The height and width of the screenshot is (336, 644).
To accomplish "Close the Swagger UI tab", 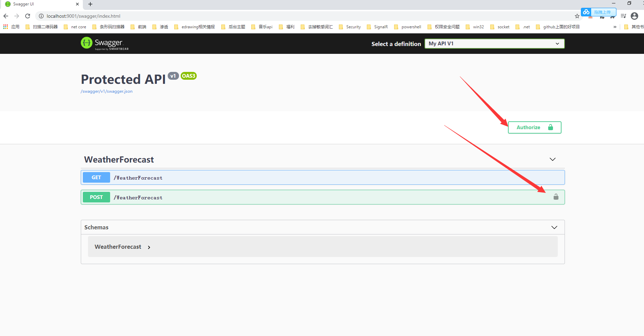I will [77, 4].
